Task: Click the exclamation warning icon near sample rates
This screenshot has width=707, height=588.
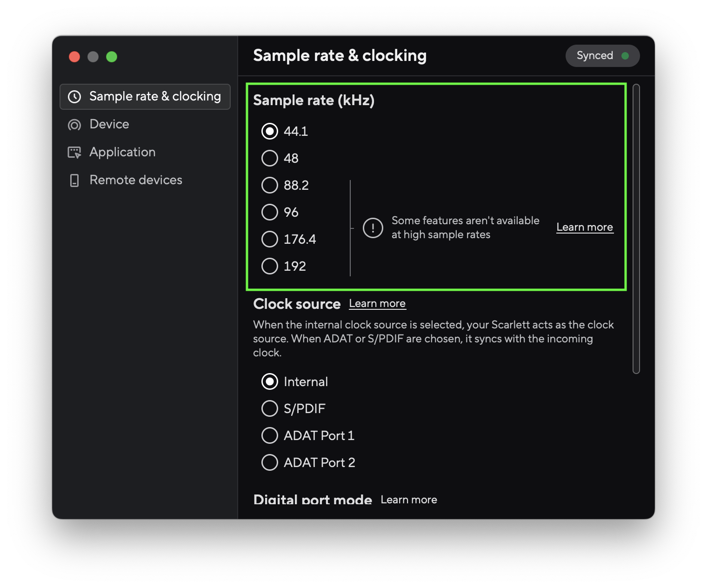Action: (x=373, y=227)
